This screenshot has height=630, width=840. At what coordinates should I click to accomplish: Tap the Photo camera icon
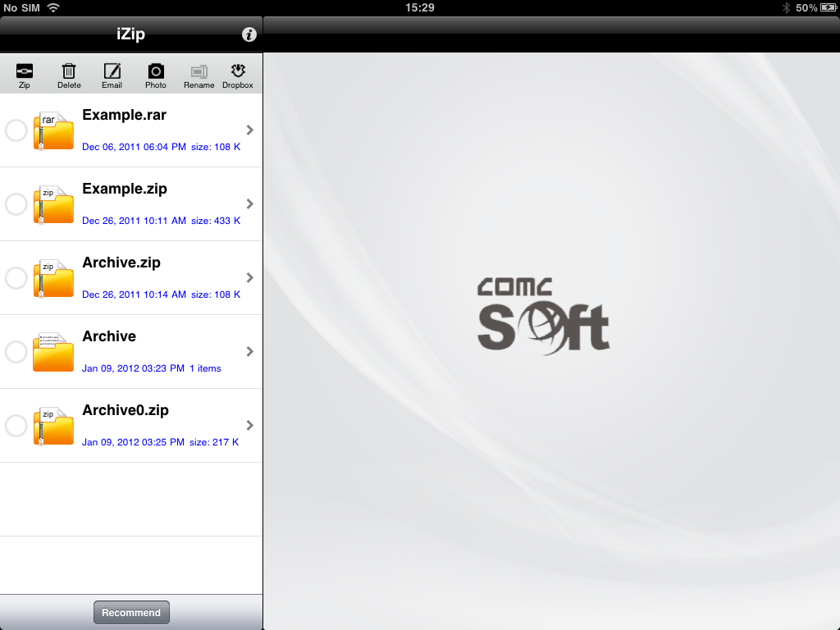(156, 71)
